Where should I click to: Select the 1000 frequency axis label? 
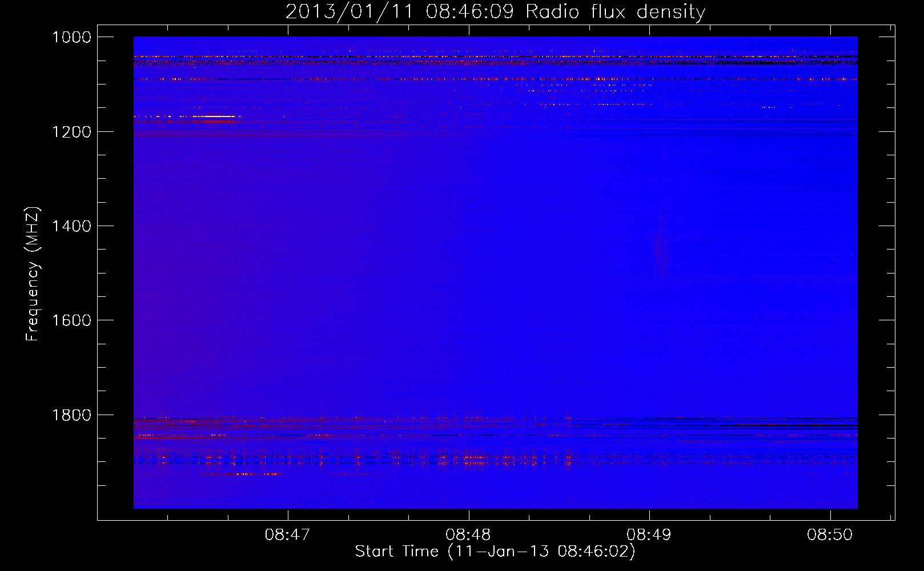(71, 37)
